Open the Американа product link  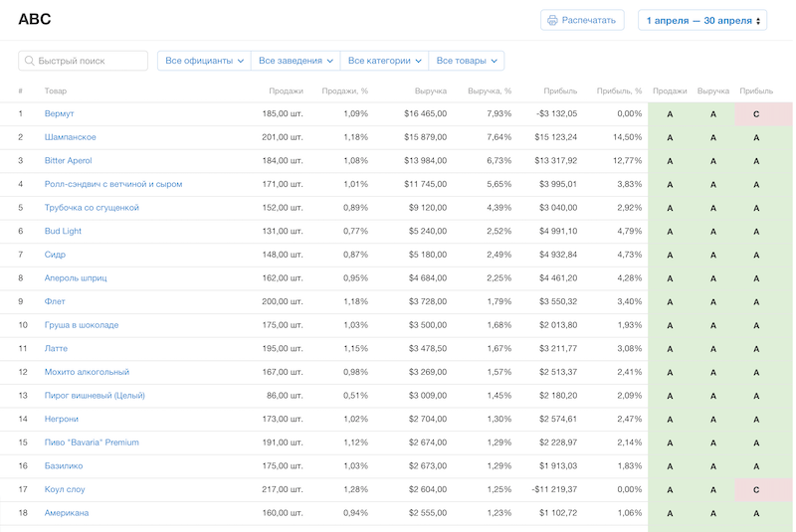[x=67, y=513]
